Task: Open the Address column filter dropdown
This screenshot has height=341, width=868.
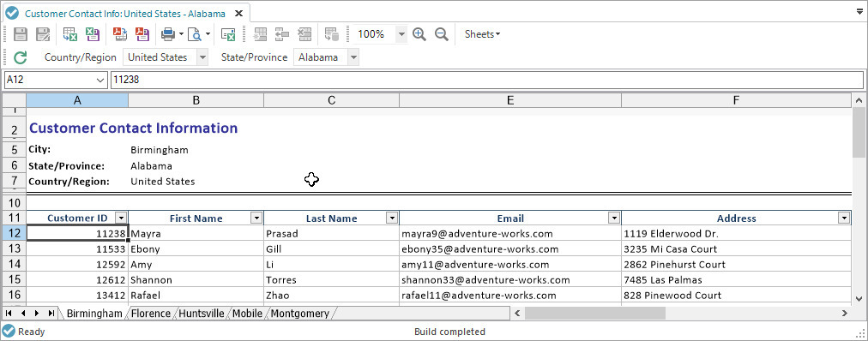Action: pos(844,218)
